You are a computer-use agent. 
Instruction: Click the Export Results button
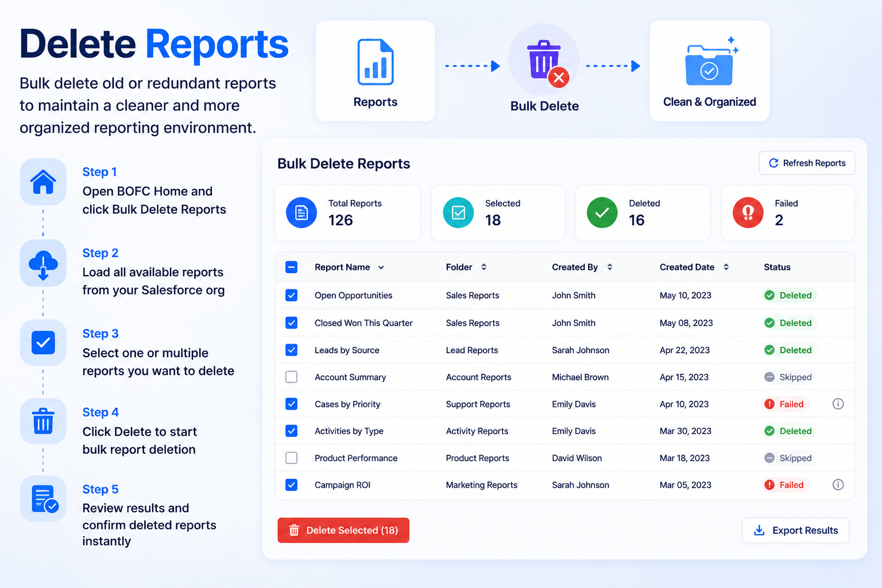(x=795, y=530)
